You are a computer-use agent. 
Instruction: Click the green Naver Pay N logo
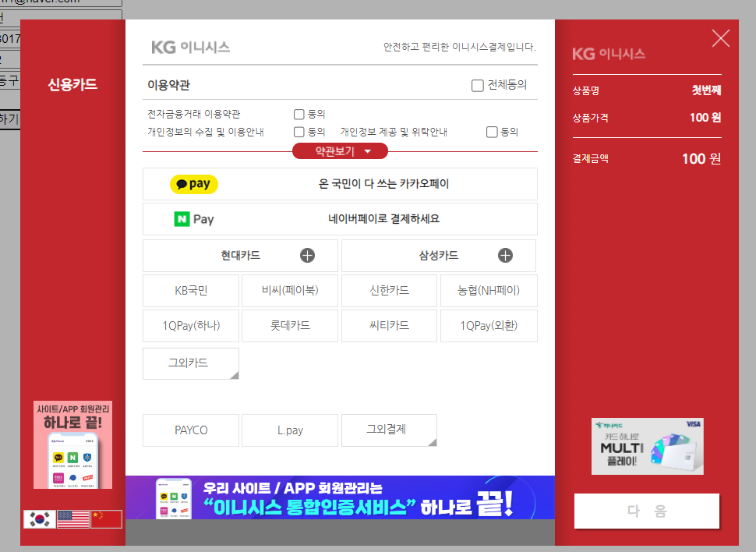click(182, 219)
